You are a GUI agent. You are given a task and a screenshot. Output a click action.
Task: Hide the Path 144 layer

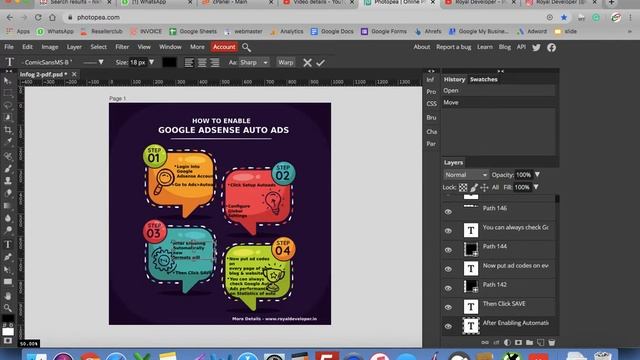448,250
